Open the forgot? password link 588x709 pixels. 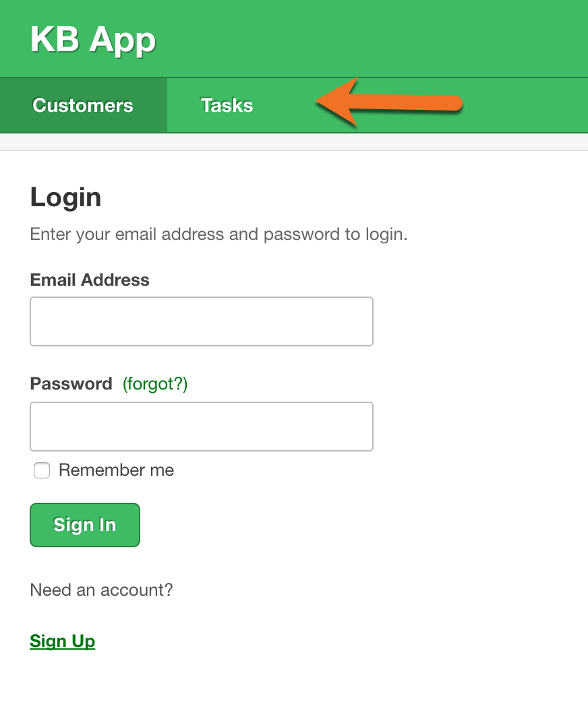(x=154, y=384)
